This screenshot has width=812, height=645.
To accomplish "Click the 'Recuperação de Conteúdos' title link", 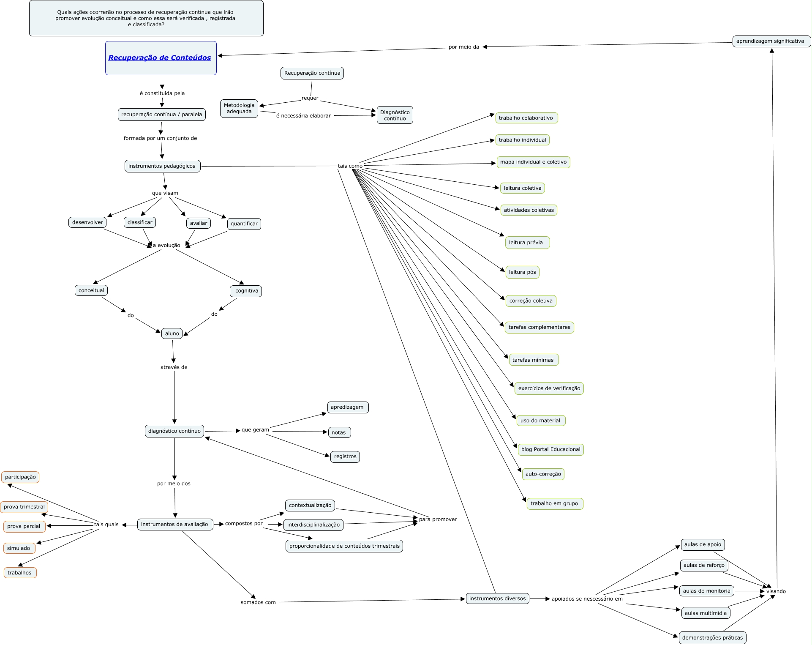I will pos(160,58).
